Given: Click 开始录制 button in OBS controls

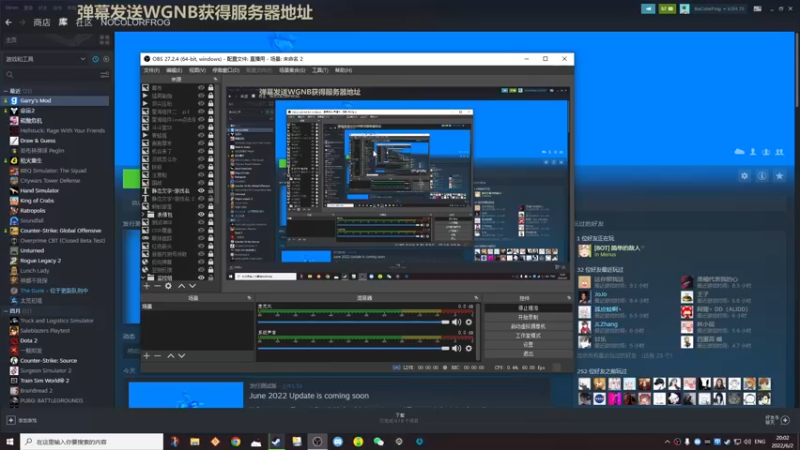Looking at the screenshot, I should 528,317.
